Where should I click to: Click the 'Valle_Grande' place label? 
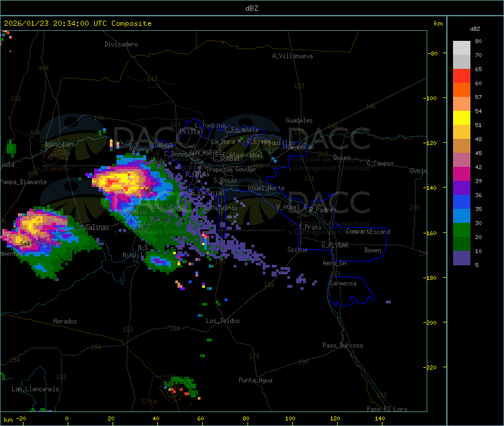(x=166, y=207)
